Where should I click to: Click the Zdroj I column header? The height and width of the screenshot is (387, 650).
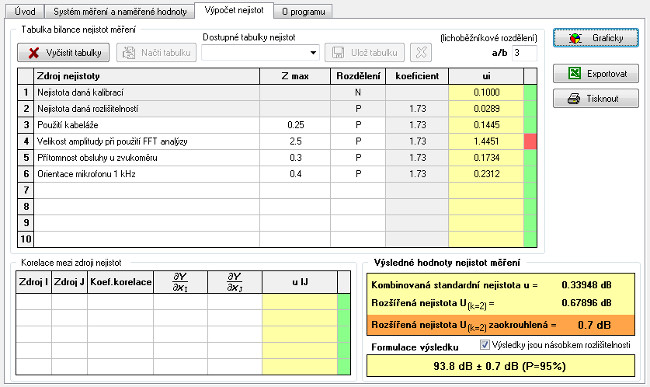click(34, 282)
